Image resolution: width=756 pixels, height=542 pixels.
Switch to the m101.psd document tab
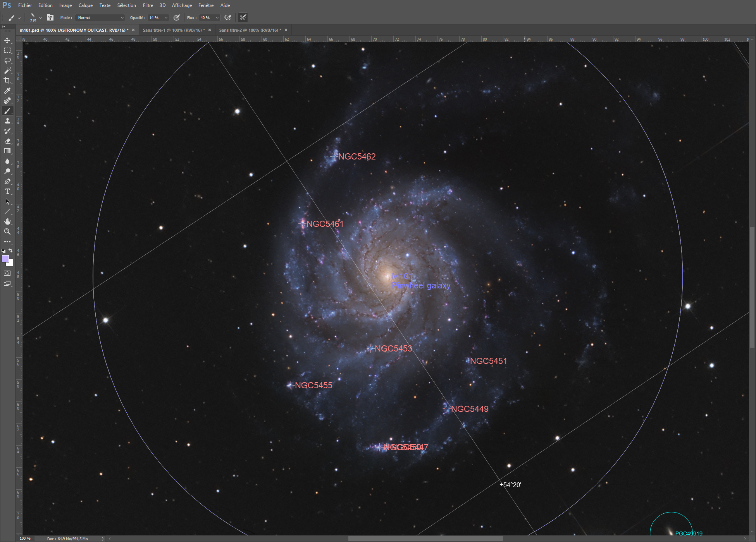click(x=74, y=30)
